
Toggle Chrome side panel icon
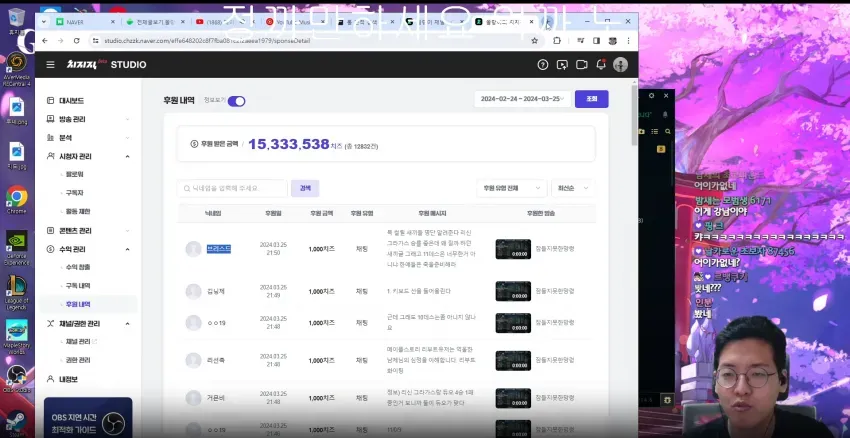coord(596,41)
